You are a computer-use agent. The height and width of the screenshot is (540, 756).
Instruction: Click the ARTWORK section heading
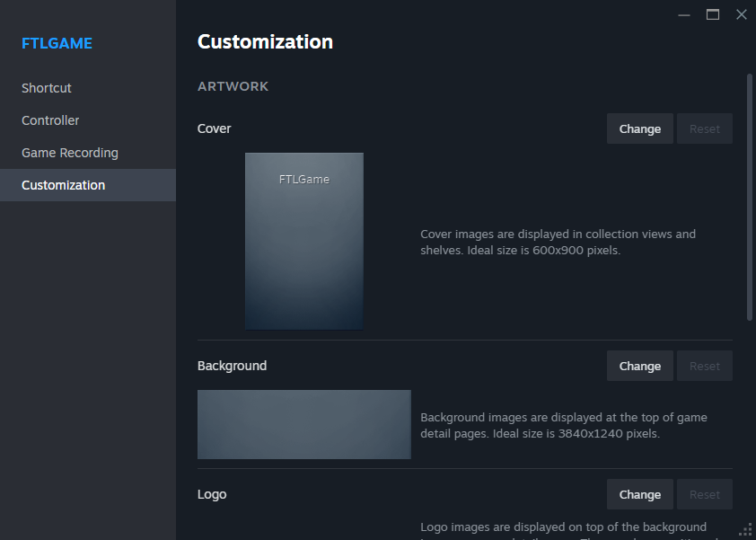pos(233,86)
